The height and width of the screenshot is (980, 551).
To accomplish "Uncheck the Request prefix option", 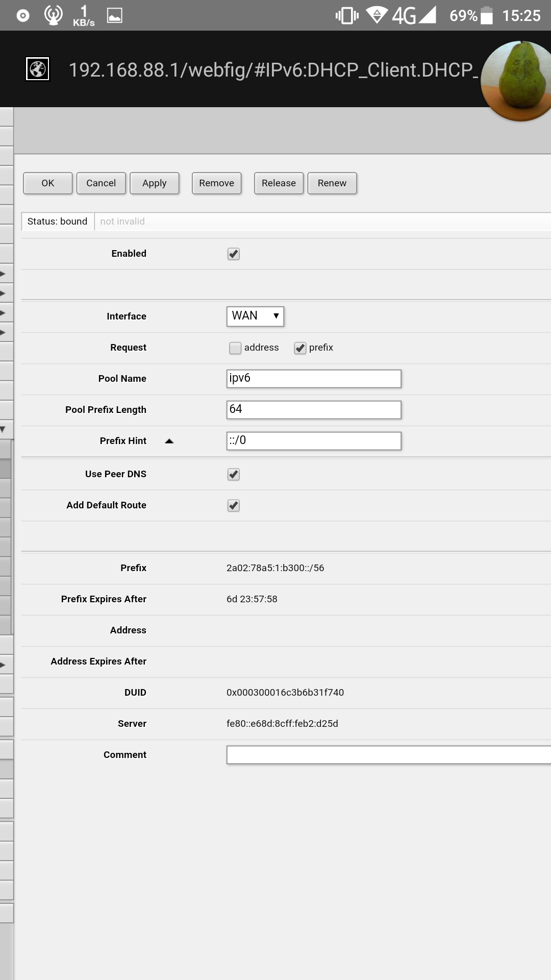I will (300, 348).
